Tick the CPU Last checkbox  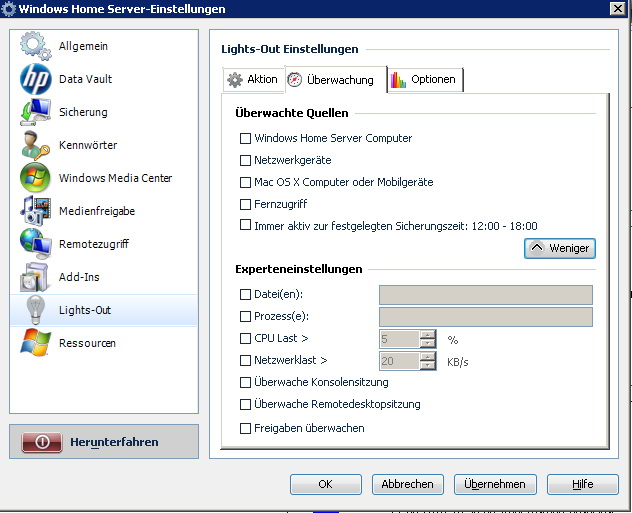pyautogui.click(x=245, y=339)
